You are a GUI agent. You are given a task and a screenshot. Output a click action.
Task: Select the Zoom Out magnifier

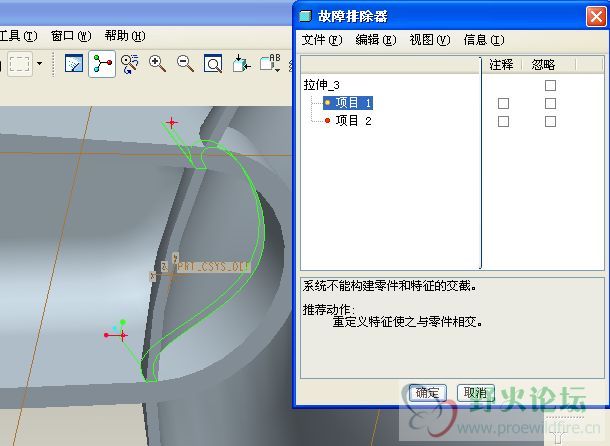185,64
